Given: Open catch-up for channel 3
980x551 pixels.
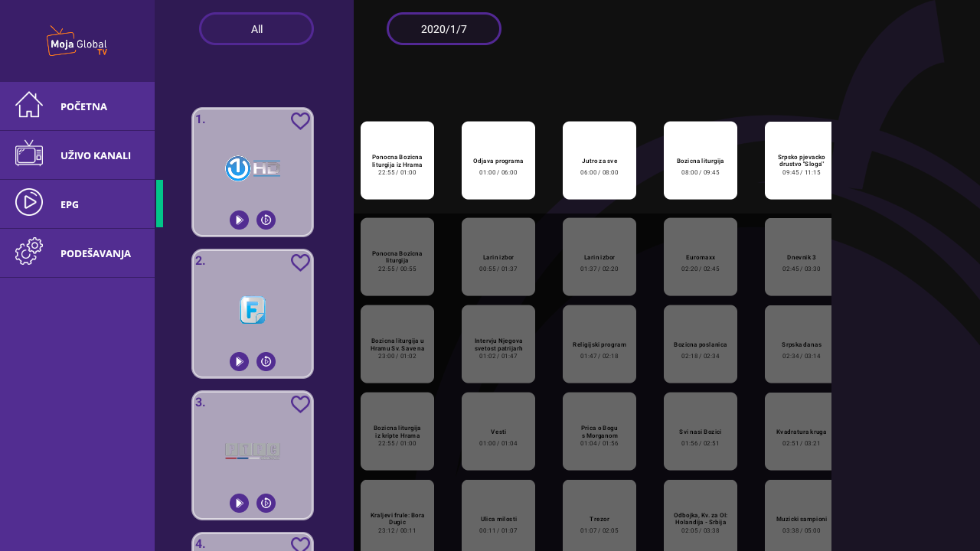Looking at the screenshot, I should (266, 503).
